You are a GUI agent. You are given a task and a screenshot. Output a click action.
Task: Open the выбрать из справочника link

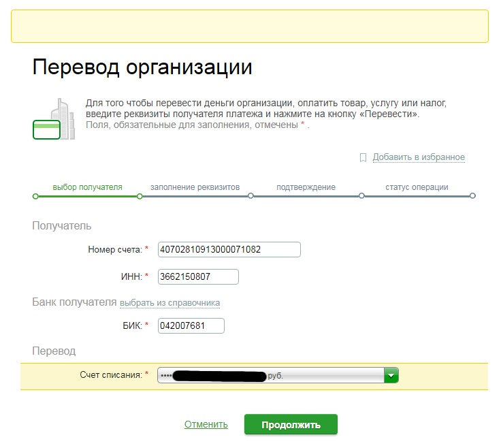pyautogui.click(x=169, y=302)
